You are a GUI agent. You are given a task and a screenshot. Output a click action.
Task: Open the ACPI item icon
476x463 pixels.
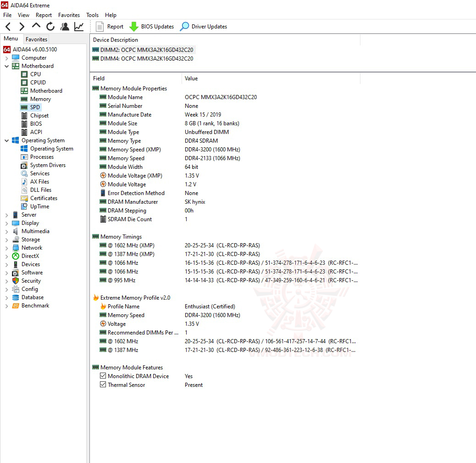(x=24, y=132)
